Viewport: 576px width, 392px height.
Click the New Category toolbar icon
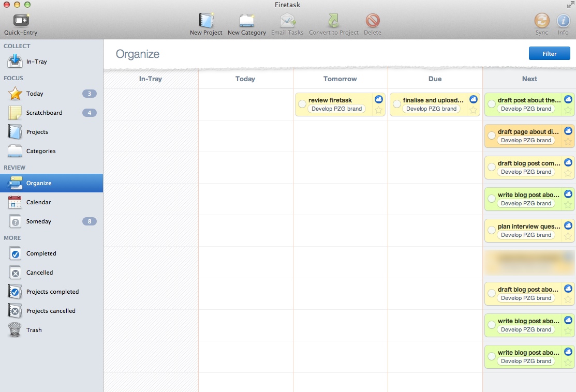(x=247, y=21)
